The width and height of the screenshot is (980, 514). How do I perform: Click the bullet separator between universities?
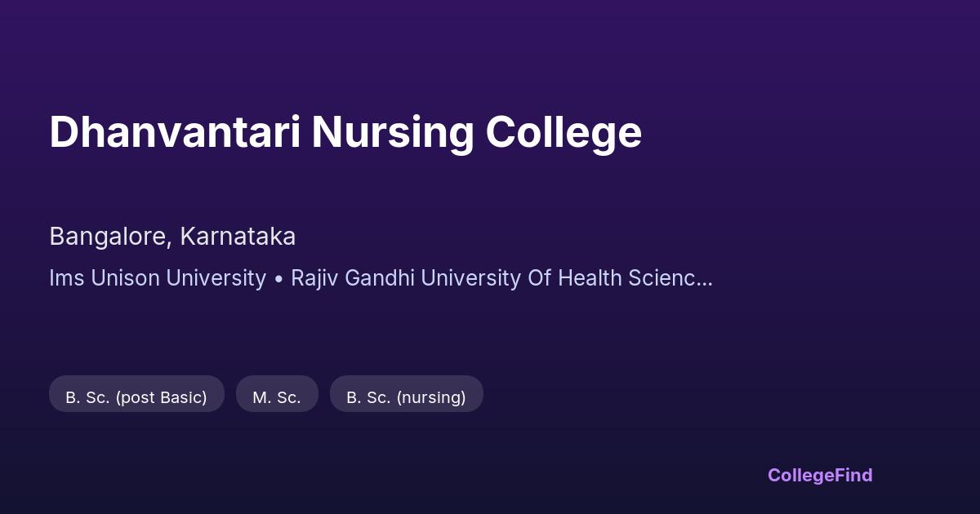coord(278,279)
